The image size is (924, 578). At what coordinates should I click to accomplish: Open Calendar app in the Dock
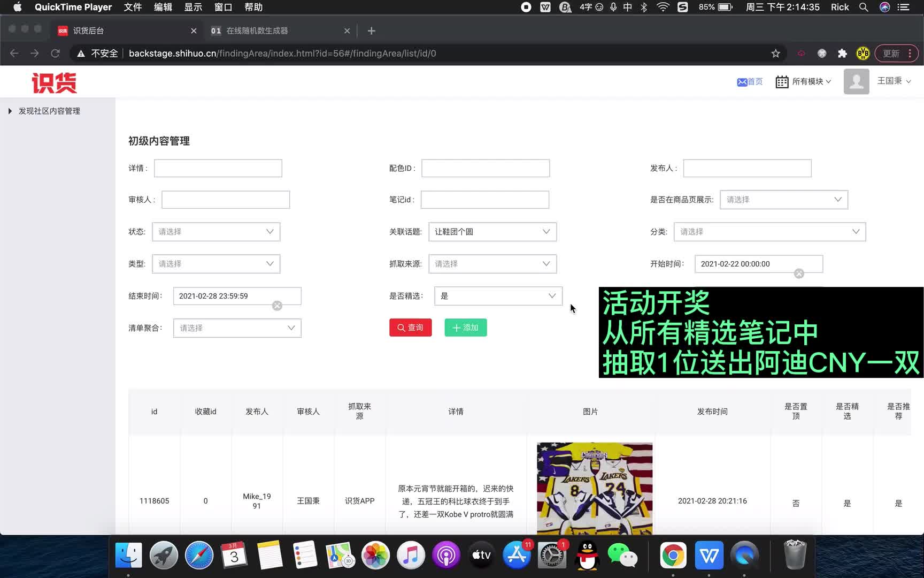pyautogui.click(x=234, y=555)
